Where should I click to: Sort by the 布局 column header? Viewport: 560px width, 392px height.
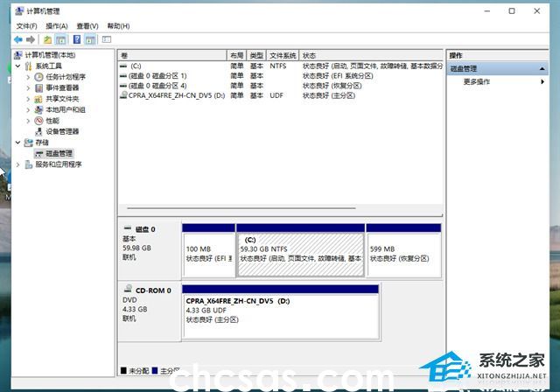pyautogui.click(x=236, y=55)
